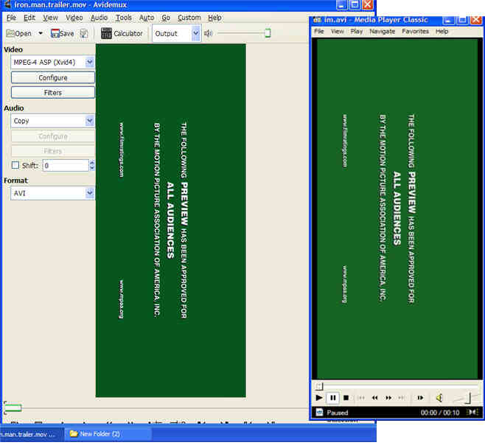Open the Custom menu
The width and height of the screenshot is (485, 448).
(189, 18)
